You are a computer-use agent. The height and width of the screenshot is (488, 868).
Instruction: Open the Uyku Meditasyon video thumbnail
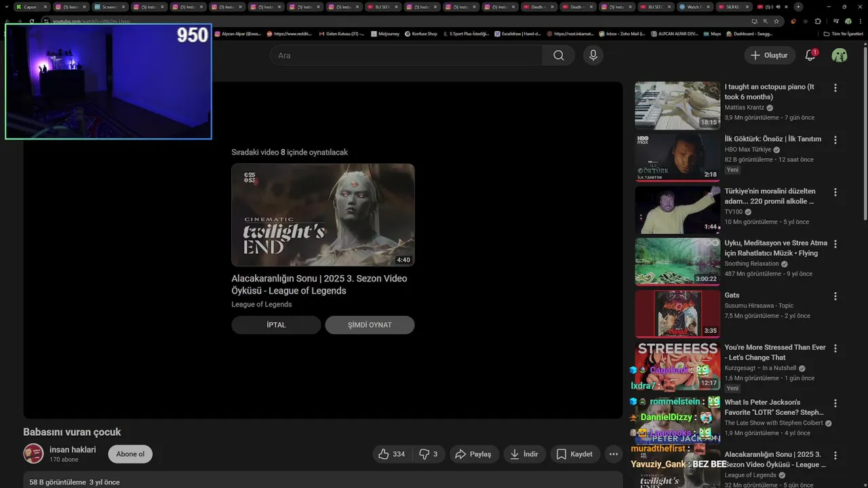point(677,262)
